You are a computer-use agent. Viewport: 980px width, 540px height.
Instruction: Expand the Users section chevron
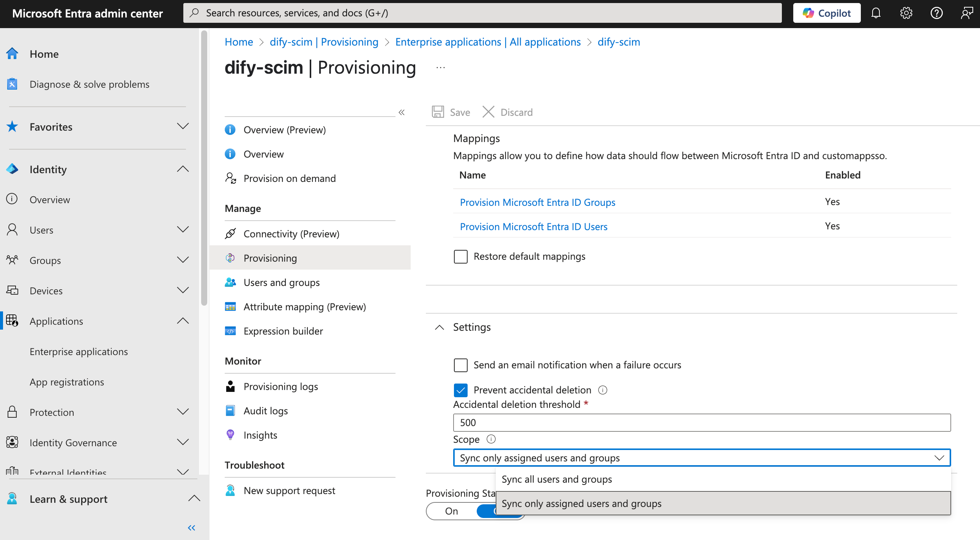pos(183,230)
